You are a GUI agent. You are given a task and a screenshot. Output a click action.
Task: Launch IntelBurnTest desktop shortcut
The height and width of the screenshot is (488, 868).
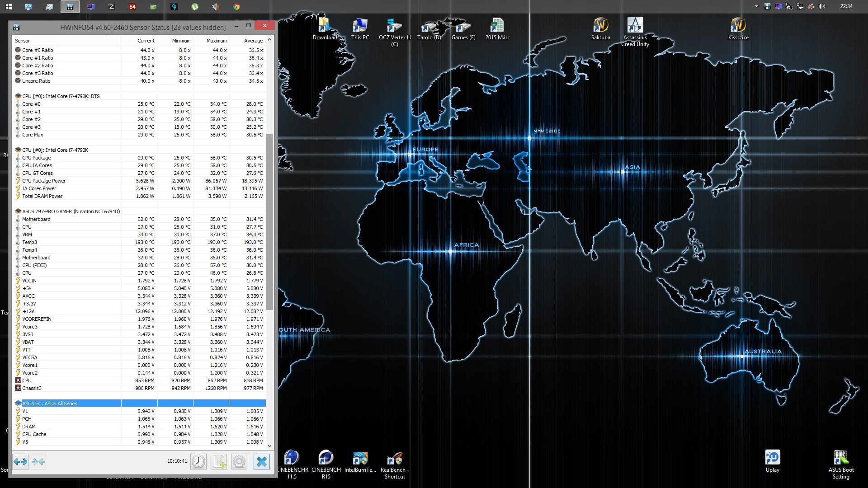(360, 461)
